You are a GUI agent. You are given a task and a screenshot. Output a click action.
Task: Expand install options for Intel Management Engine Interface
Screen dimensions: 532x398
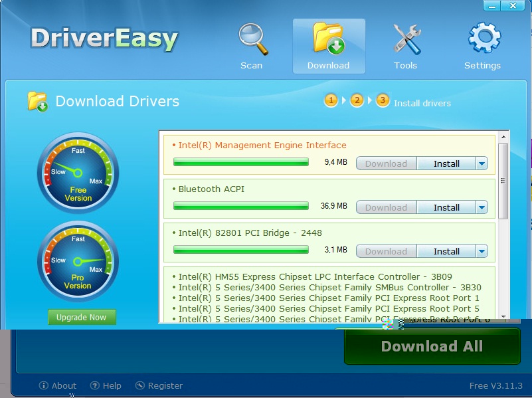click(482, 163)
